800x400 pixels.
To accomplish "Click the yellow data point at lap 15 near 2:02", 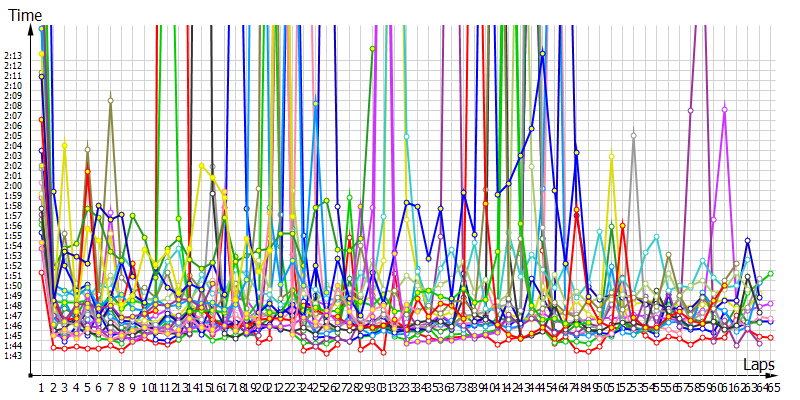I will 202,166.
